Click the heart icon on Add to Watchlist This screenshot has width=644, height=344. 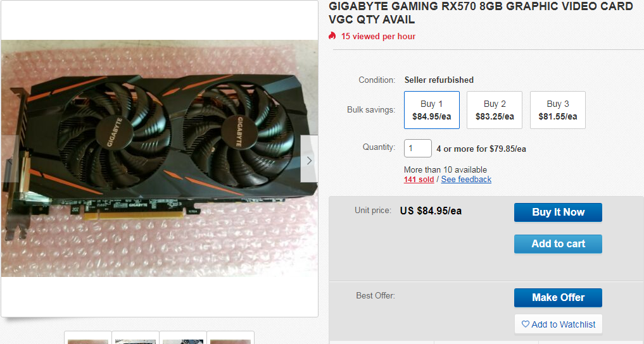click(526, 324)
